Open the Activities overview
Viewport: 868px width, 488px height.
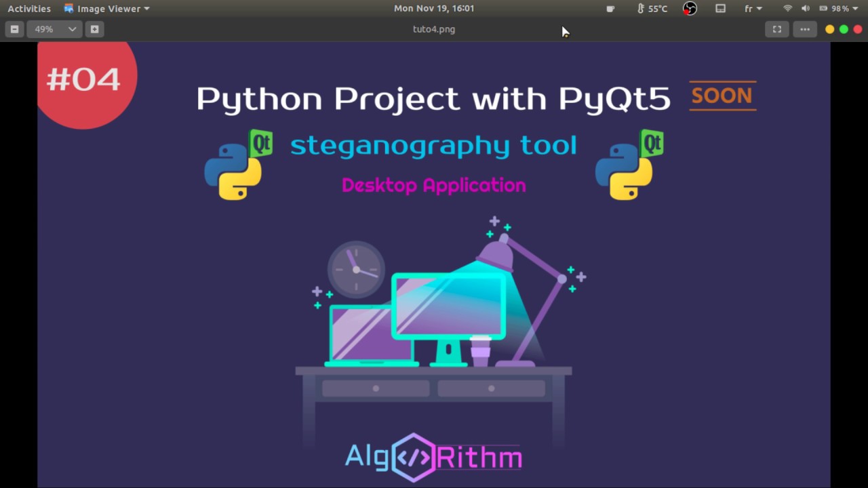[29, 9]
